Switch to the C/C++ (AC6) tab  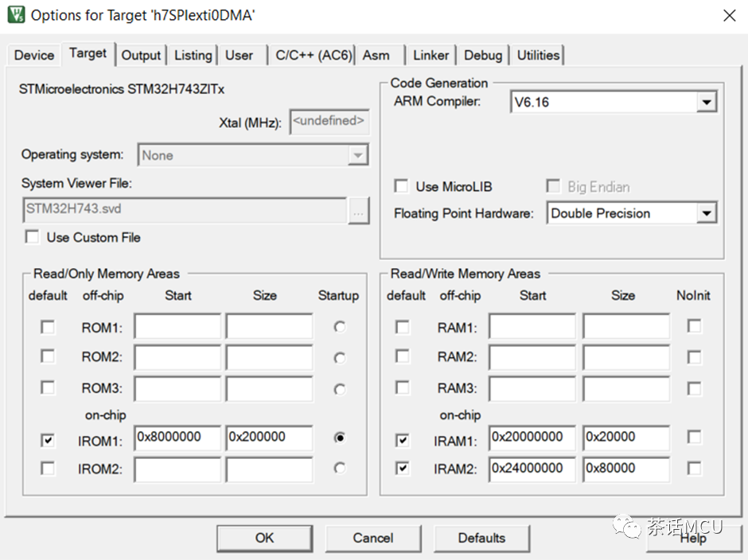[x=314, y=56]
